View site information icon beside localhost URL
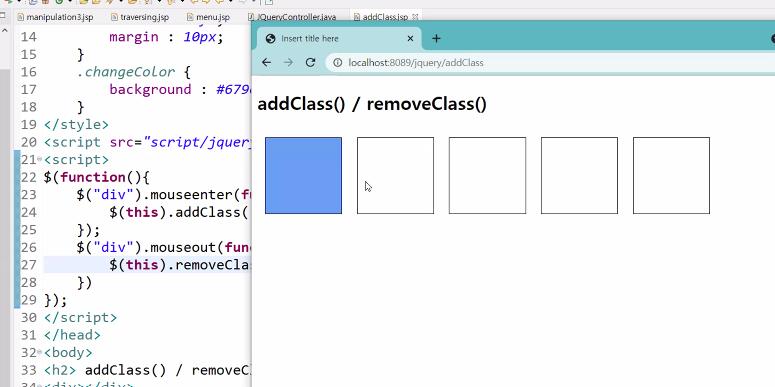This screenshot has height=387, width=775. tap(338, 63)
